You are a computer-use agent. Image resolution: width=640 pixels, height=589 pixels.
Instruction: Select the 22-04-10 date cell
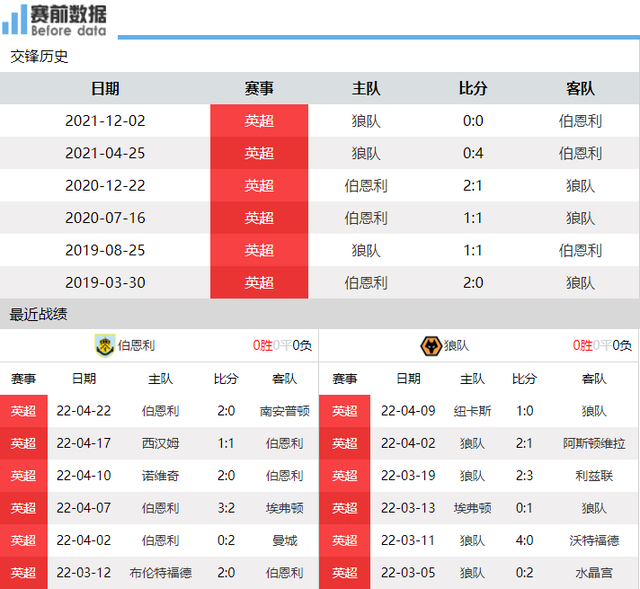click(x=84, y=476)
